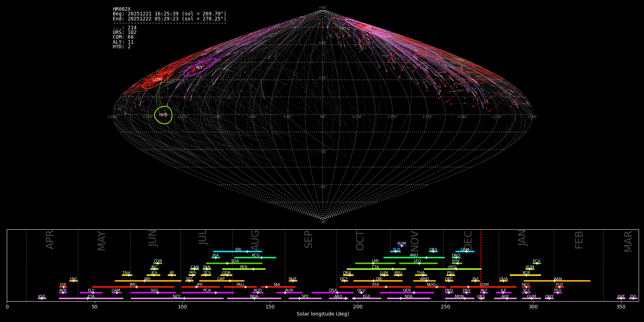Click the 200 tick on solar longitude axis
Screen dimensions: 644x322
point(358,307)
